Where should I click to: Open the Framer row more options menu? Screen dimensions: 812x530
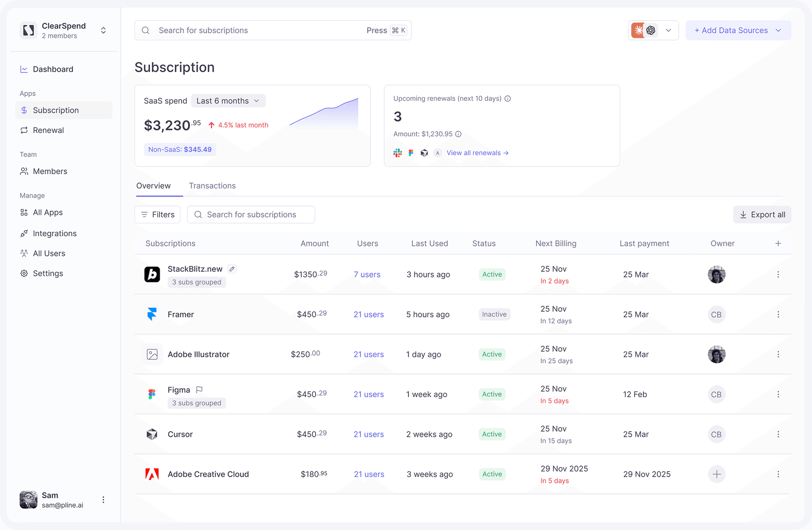[x=778, y=315]
